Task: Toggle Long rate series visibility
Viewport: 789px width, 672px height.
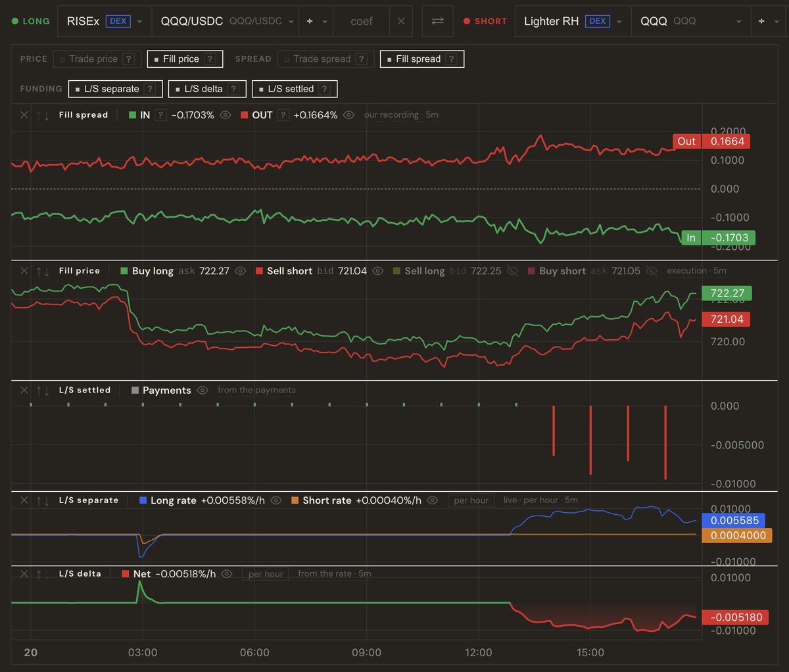Action: 276,500
